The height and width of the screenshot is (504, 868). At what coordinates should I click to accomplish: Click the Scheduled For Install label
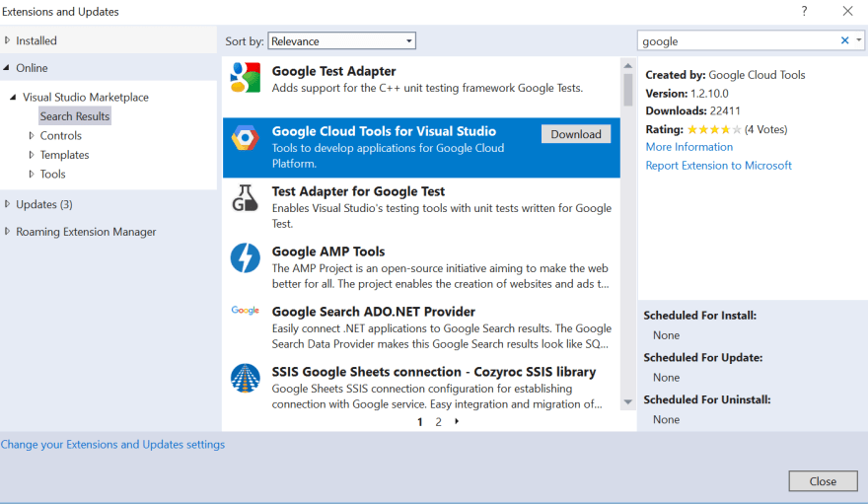pos(699,316)
